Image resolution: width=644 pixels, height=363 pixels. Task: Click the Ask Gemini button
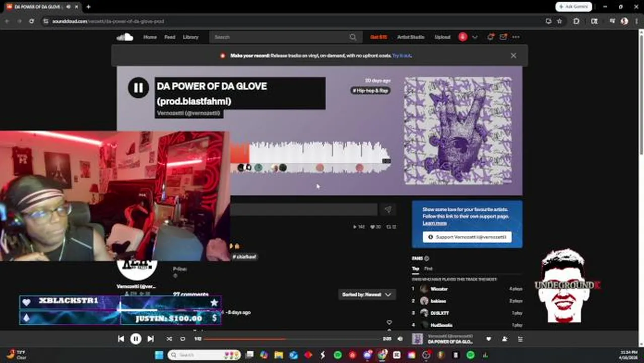(573, 7)
